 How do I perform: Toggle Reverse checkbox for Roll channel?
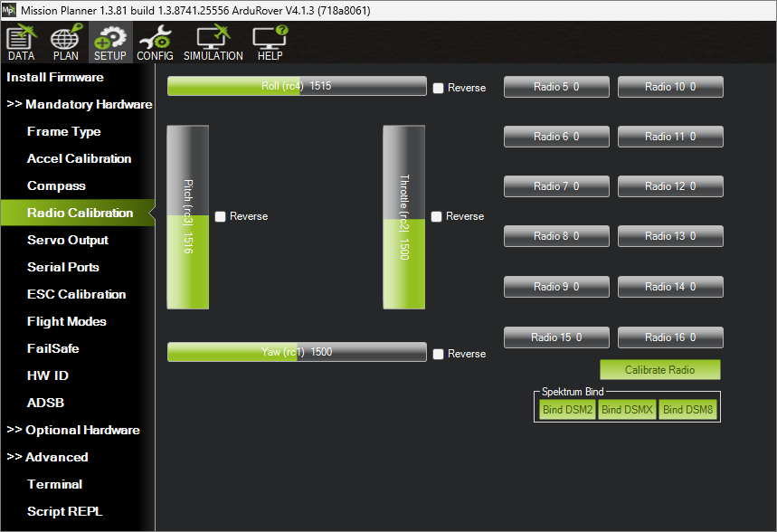pyautogui.click(x=438, y=88)
